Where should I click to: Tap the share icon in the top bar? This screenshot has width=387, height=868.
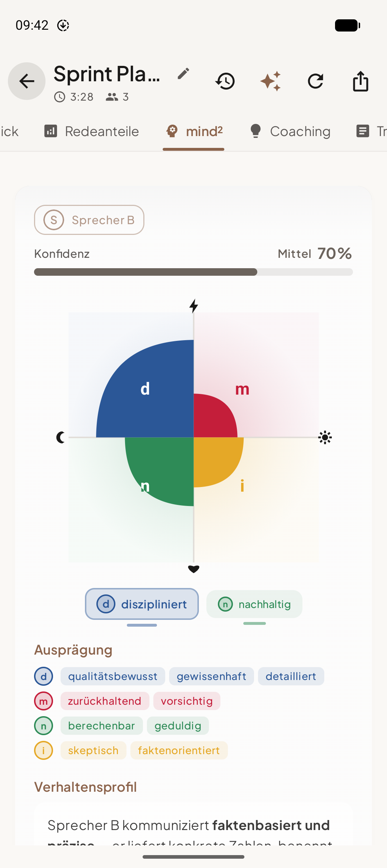tap(360, 81)
